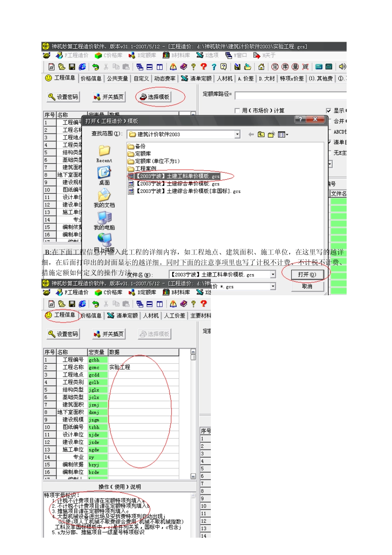392x555 pixels.
Task: Click the tile horizontally icon in upper toolbar
Action: click(150, 67)
